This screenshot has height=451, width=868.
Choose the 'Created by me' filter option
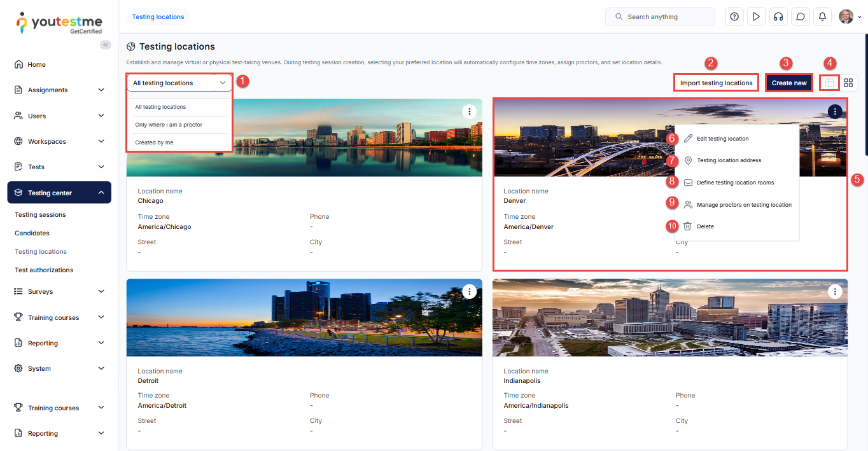[x=179, y=142]
